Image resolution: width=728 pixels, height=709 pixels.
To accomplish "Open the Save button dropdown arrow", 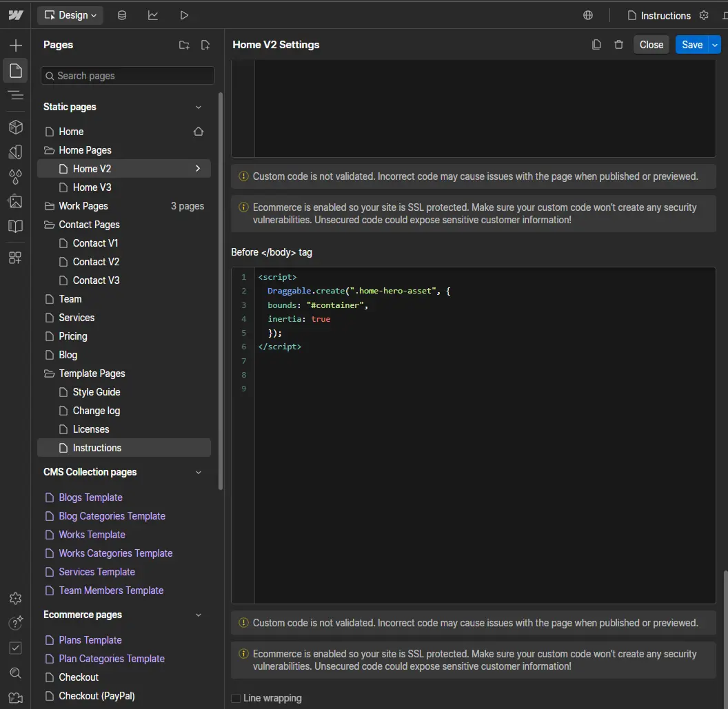I will point(715,45).
